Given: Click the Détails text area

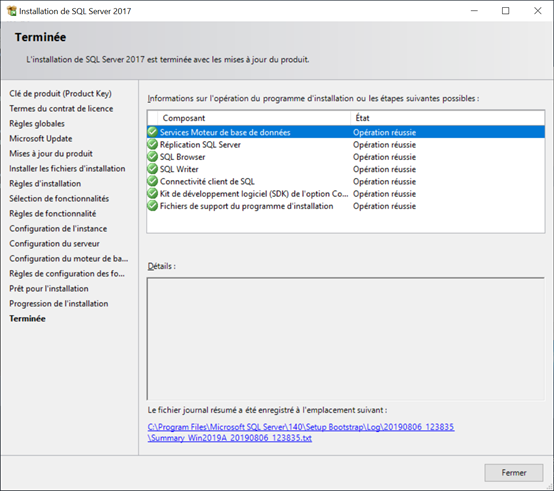Looking at the screenshot, I should click(x=346, y=339).
